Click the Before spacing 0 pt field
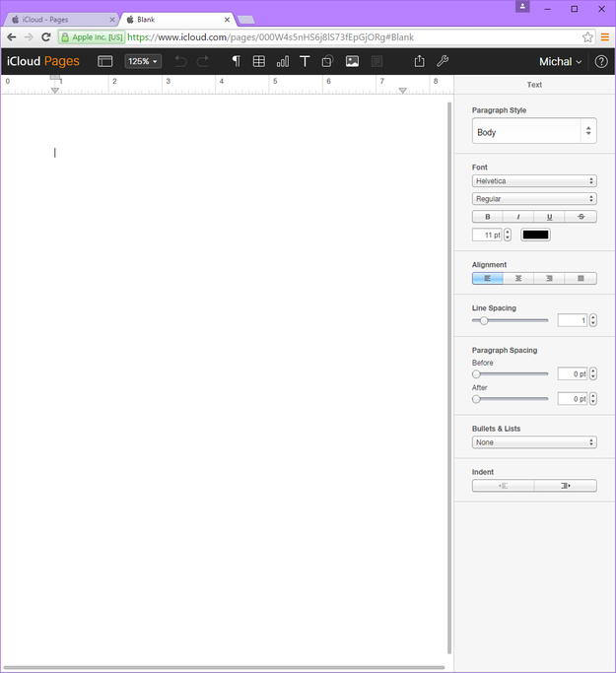Screen dimensions: 616x673 [x=573, y=373]
